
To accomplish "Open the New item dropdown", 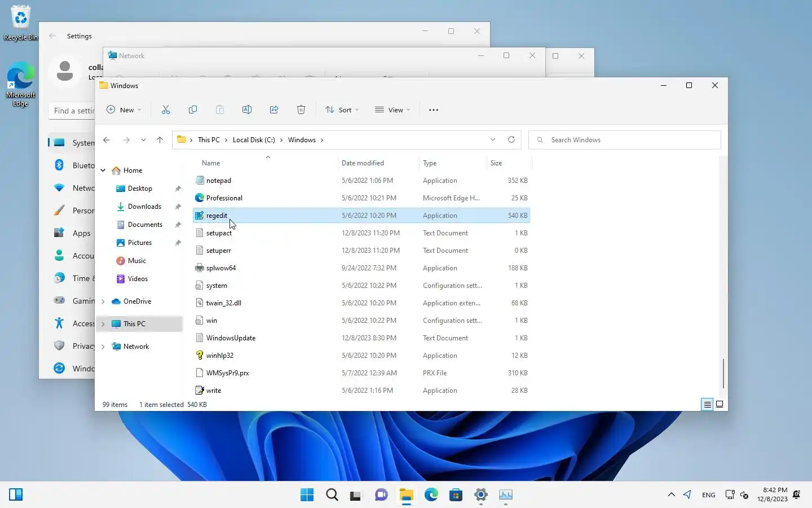I will pos(124,110).
